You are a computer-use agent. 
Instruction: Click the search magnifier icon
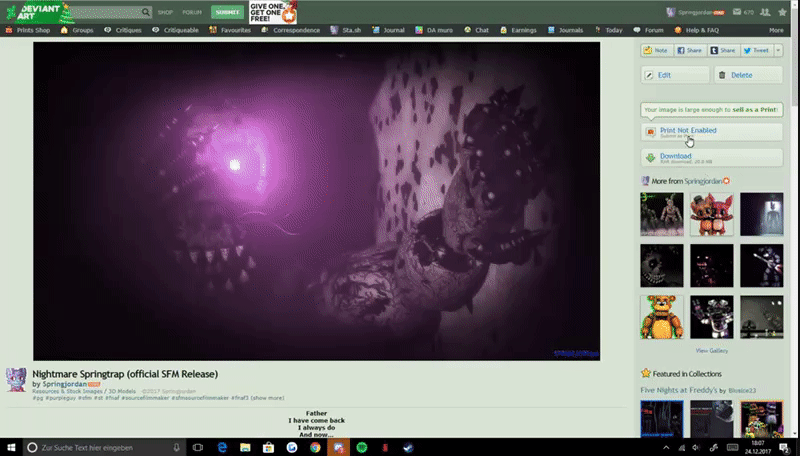click(146, 12)
